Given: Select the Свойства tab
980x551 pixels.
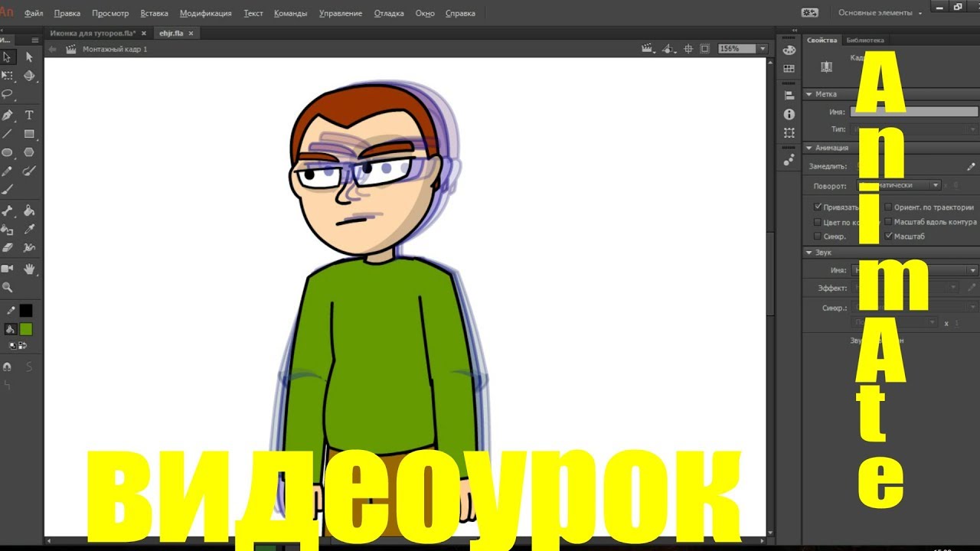Looking at the screenshot, I should tap(822, 40).
